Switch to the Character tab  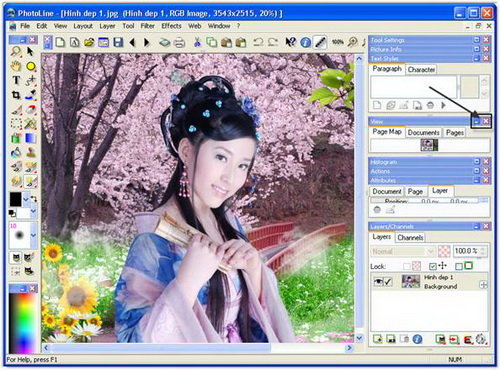[421, 70]
